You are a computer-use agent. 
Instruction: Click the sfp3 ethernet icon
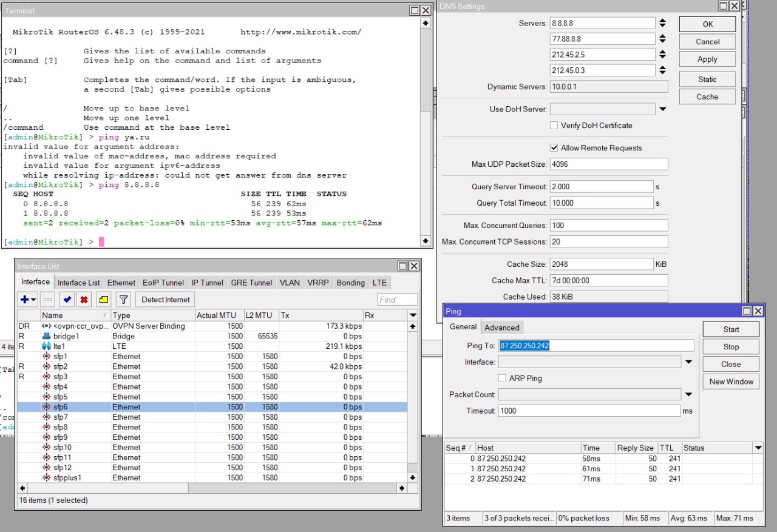(x=46, y=377)
